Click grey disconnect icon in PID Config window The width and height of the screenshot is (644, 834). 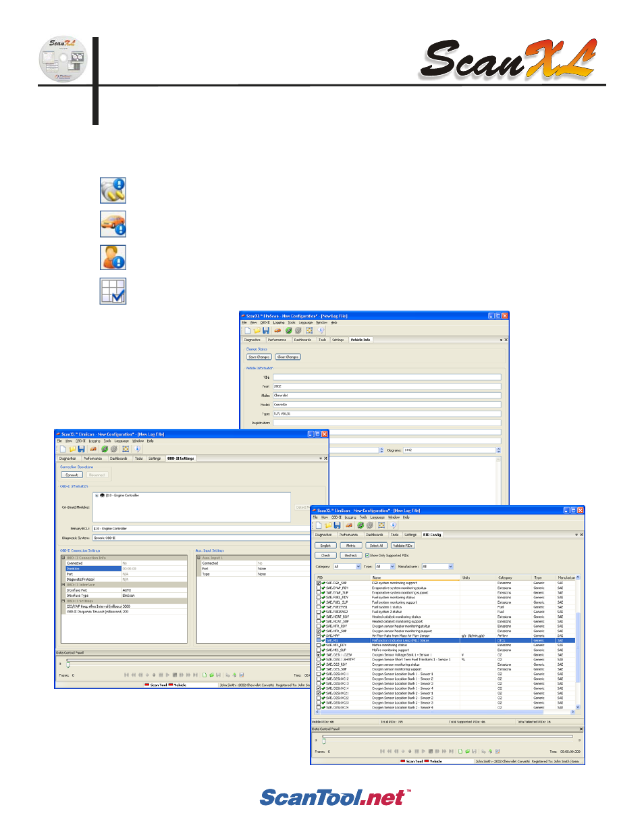[370, 525]
